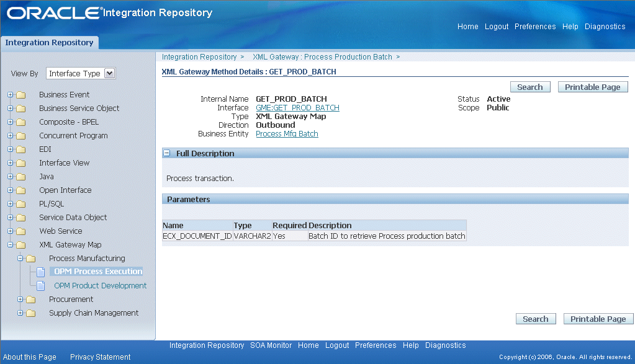Click the footer Preferences link
Viewport: 635px width, 364px height.
click(376, 345)
